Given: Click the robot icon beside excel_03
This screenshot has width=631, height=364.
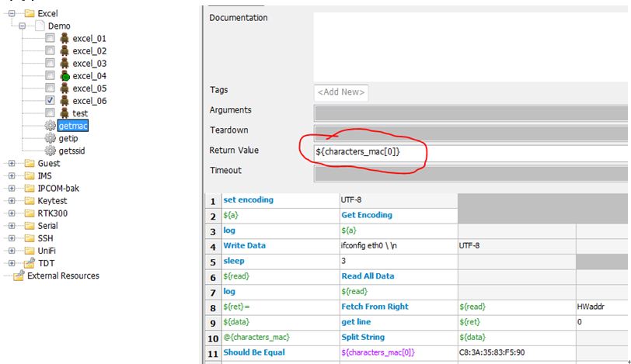Looking at the screenshot, I should click(64, 64).
